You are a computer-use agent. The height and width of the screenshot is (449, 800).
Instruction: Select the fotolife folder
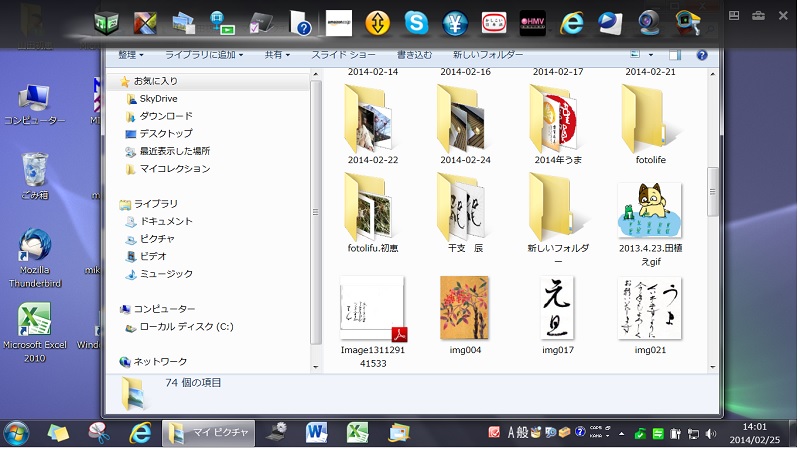651,124
